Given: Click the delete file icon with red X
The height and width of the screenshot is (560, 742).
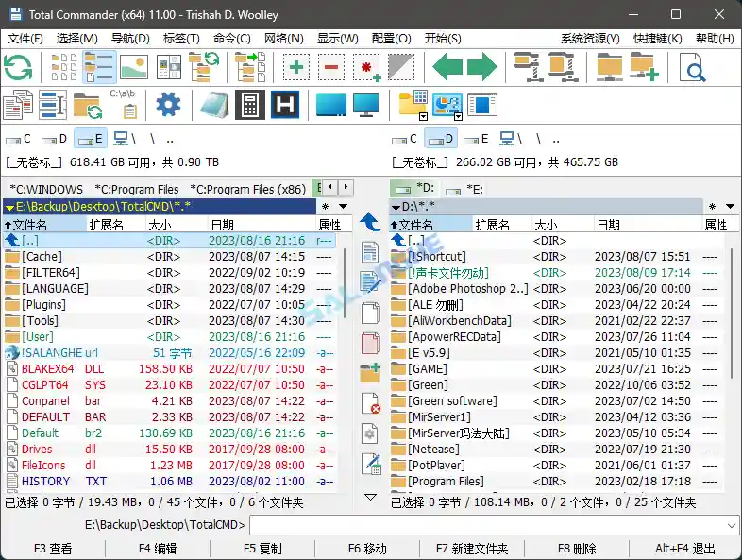Looking at the screenshot, I should [x=370, y=403].
